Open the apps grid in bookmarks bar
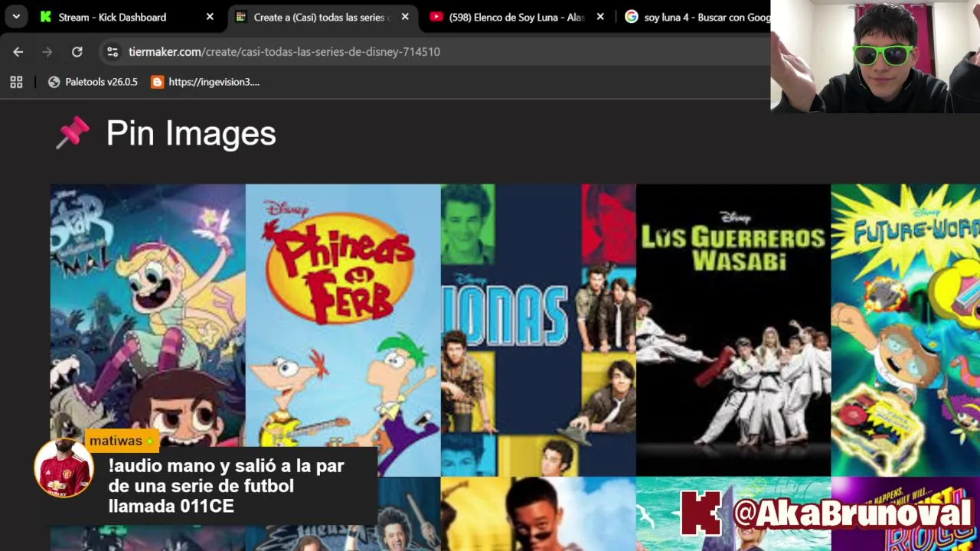Image resolution: width=980 pixels, height=551 pixels. 16,82
